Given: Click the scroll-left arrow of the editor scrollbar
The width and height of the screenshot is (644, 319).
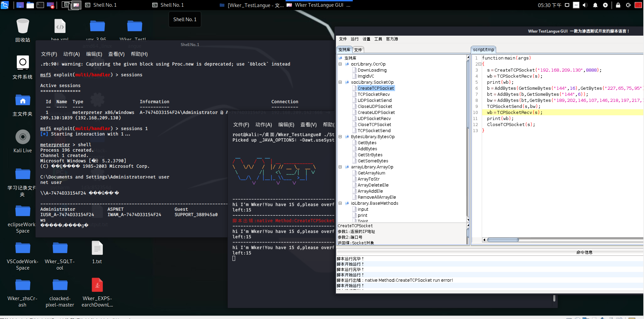Looking at the screenshot, I should [x=484, y=240].
